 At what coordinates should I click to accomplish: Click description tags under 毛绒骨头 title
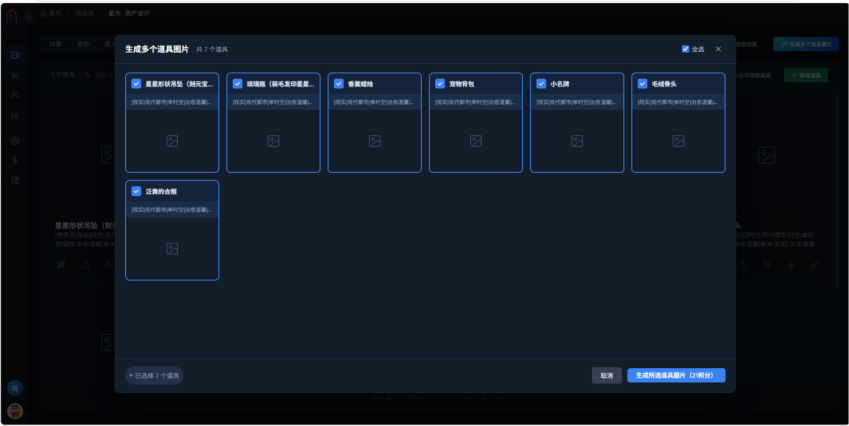coord(678,102)
